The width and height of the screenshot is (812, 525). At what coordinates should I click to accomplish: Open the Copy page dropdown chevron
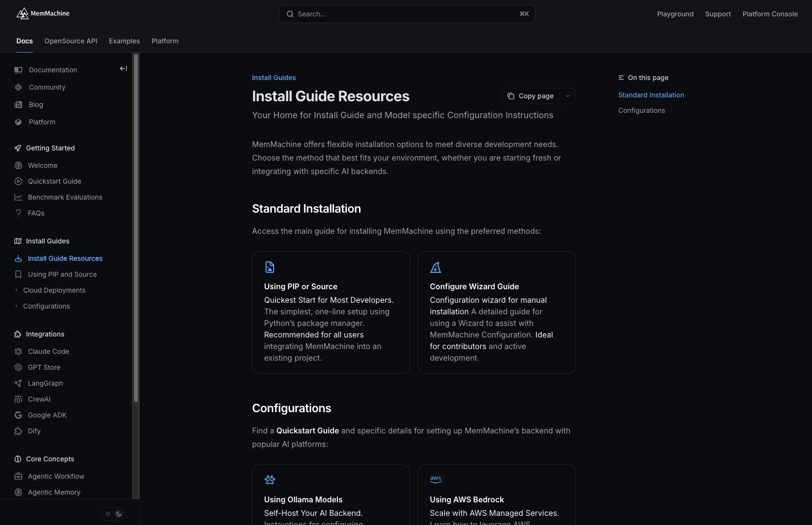tap(567, 96)
